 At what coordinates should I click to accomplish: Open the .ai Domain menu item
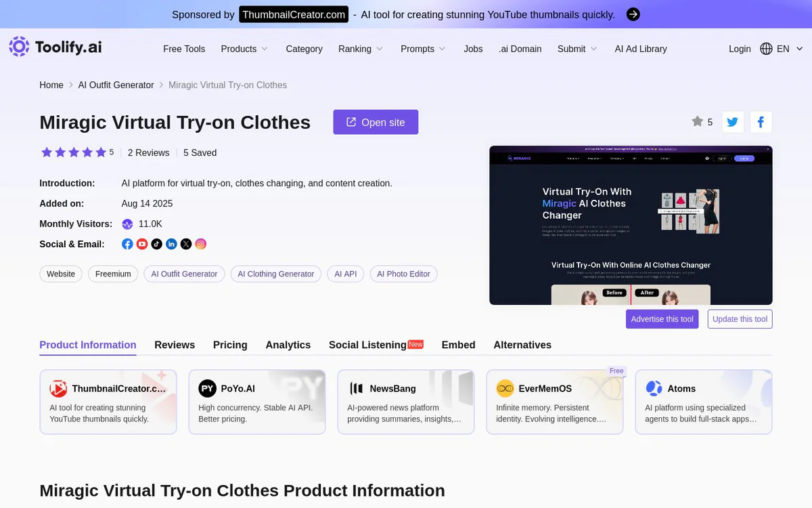520,49
